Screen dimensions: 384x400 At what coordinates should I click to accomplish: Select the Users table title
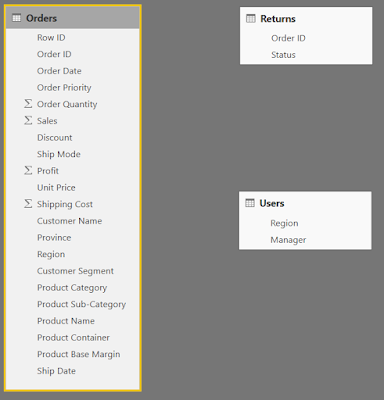pos(272,203)
